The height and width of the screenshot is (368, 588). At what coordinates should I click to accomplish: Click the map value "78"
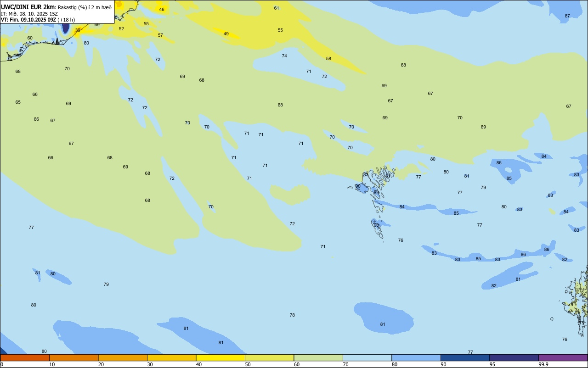click(x=292, y=315)
